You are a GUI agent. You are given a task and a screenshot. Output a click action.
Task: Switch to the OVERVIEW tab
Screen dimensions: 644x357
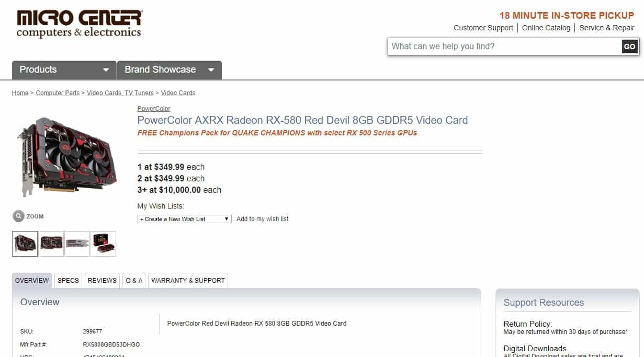tap(32, 281)
